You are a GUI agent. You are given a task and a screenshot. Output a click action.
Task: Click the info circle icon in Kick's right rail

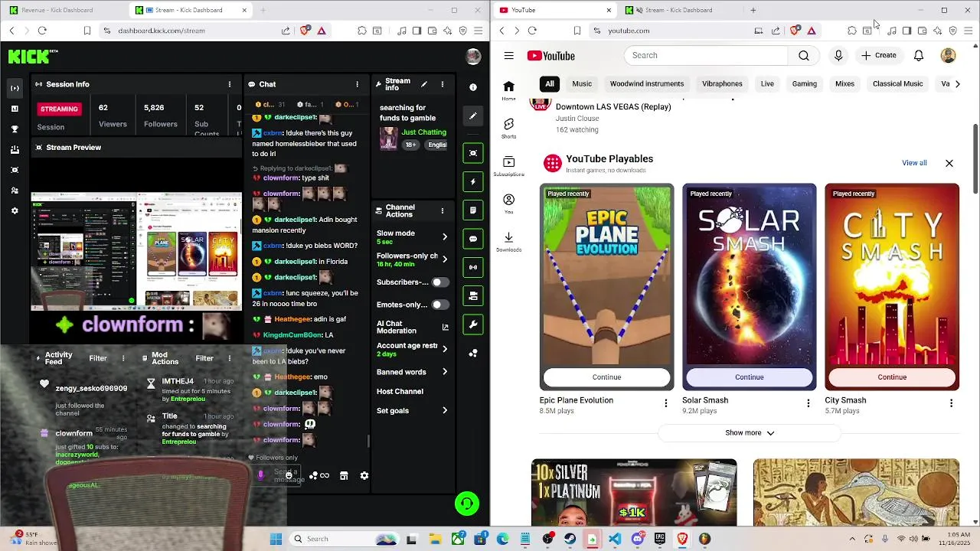[473, 87]
